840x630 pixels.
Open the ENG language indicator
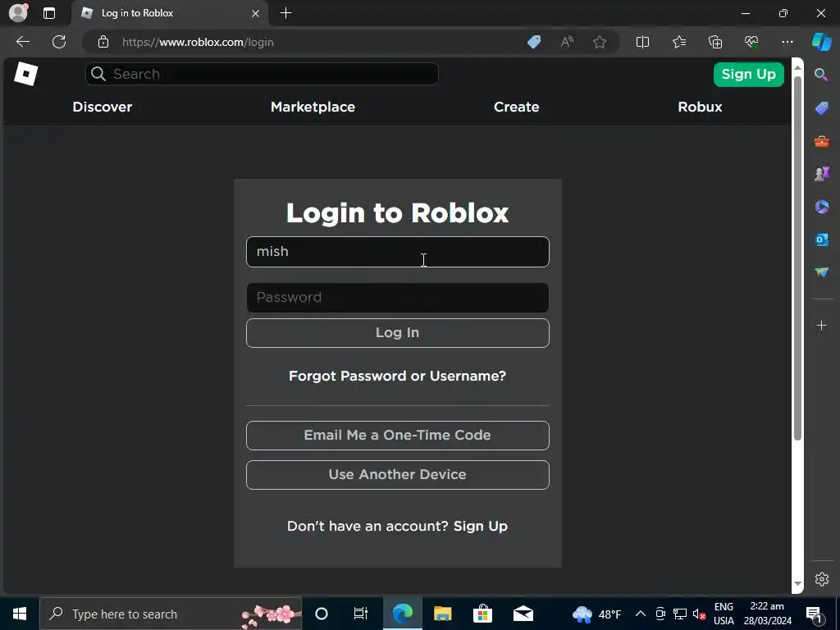point(724,614)
